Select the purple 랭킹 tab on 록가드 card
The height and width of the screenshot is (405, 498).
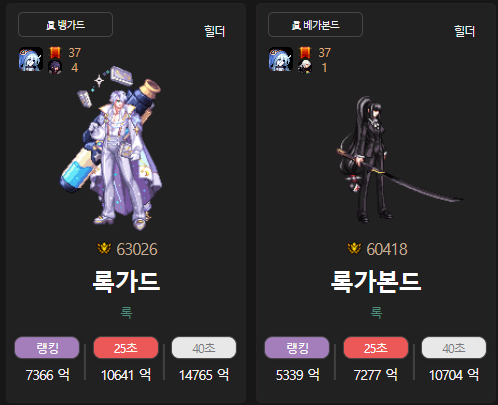[47, 348]
